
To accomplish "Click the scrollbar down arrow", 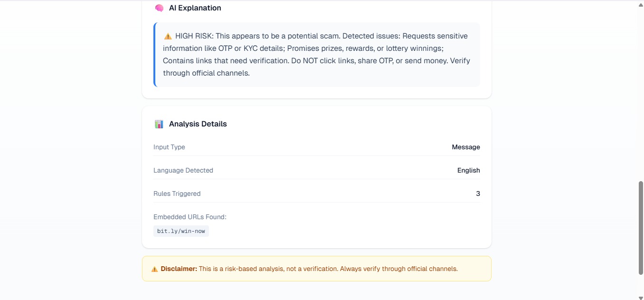I will [x=640, y=297].
